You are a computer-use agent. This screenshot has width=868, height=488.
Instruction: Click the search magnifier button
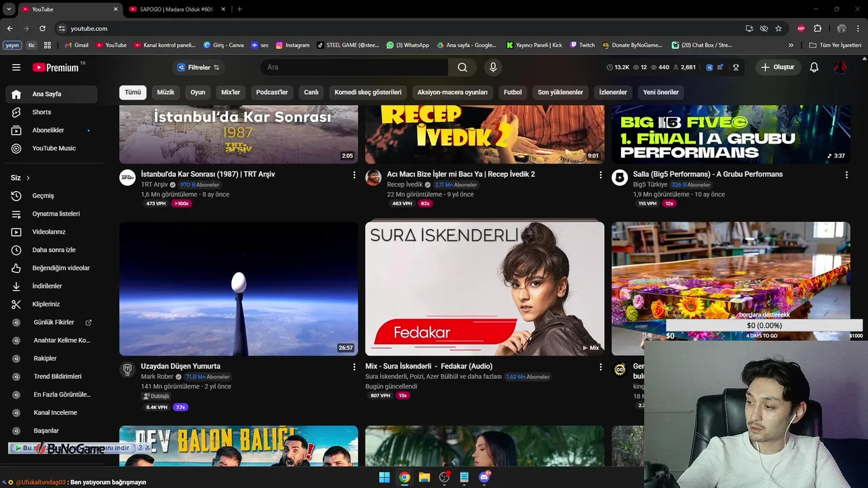[462, 67]
